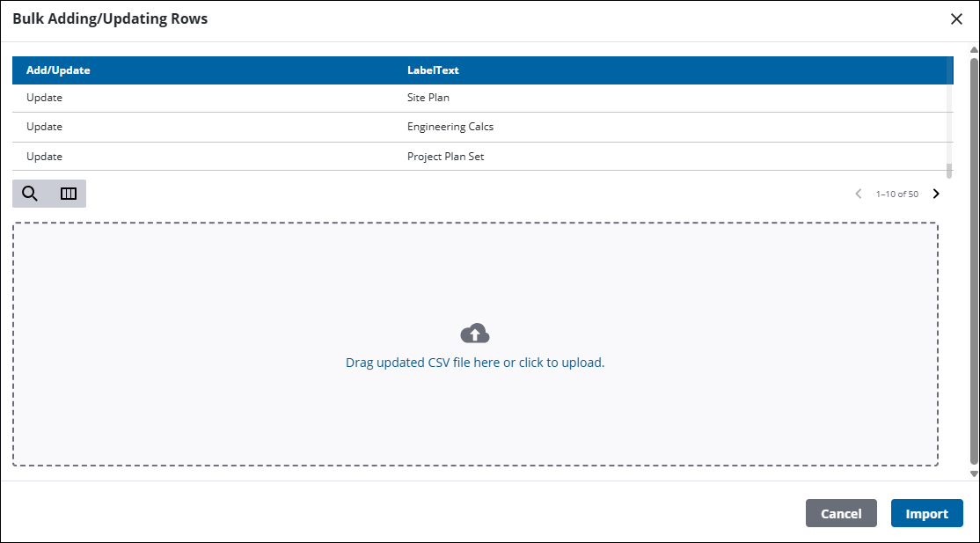The image size is (980, 543).
Task: Click Update in the Site Plan row
Action: [44, 98]
